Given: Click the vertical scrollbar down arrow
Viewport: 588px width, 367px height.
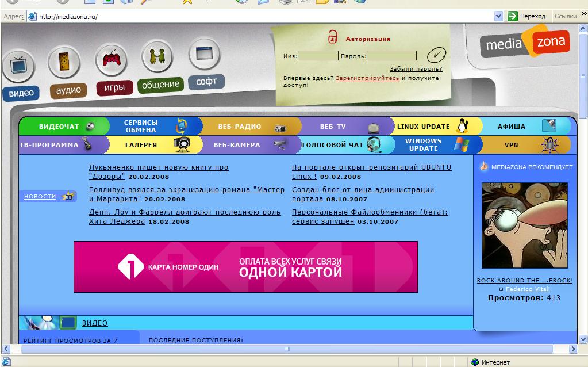Looking at the screenshot, I should tap(583, 339).
